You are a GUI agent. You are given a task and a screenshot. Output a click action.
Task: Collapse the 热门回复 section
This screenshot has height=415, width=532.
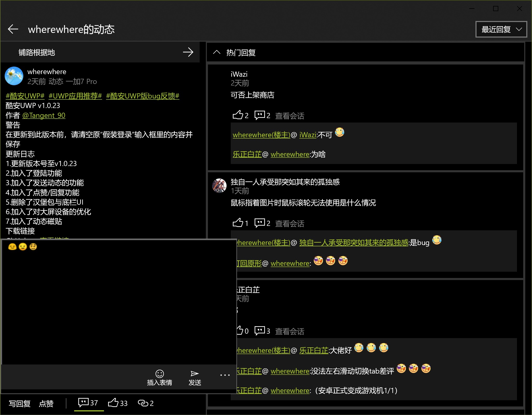(217, 53)
